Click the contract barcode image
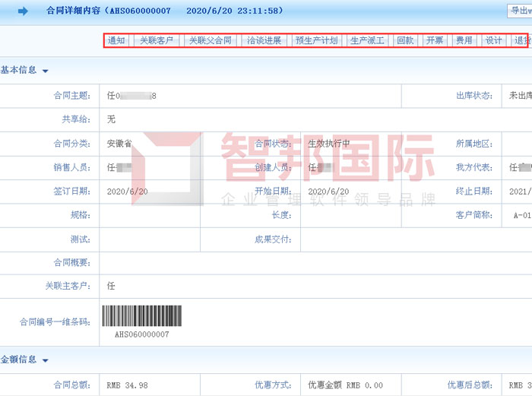Screen dimensions: 532x396 141,316
